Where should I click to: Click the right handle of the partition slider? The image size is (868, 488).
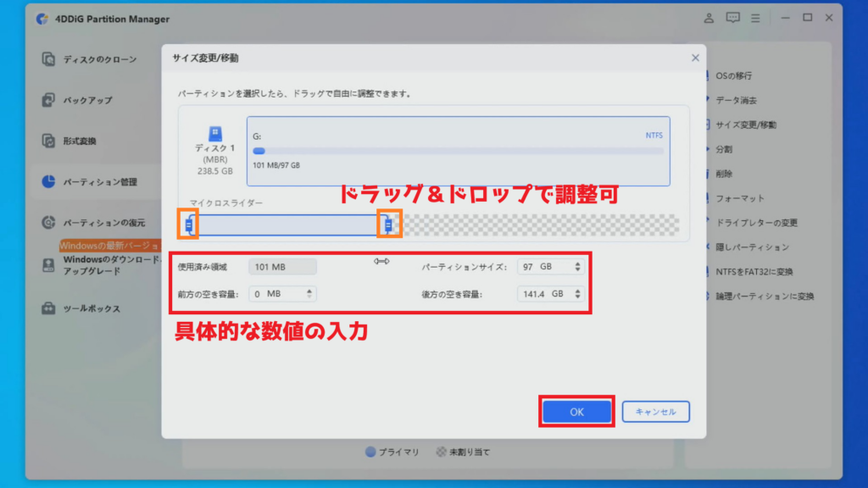[388, 225]
